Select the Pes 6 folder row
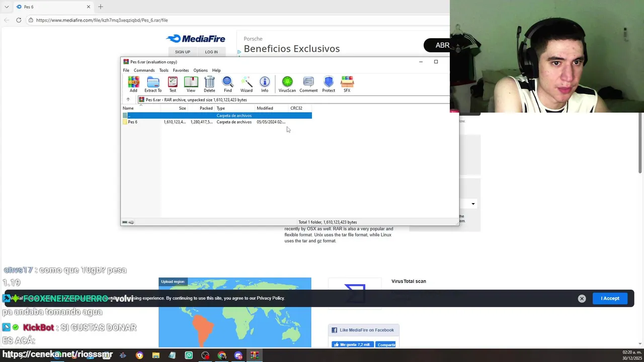The height and width of the screenshot is (362, 644). [x=217, y=122]
